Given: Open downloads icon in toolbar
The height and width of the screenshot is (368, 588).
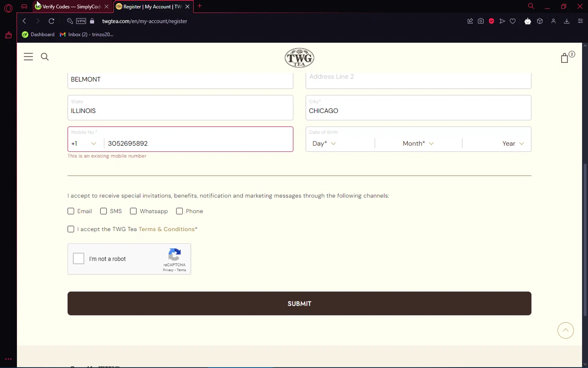Looking at the screenshot, I should (567, 21).
